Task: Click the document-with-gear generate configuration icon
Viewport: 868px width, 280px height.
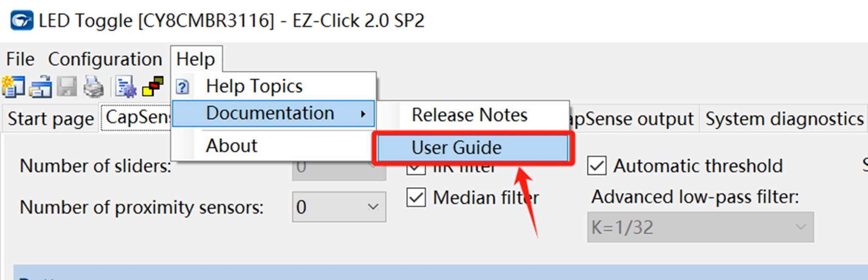Action: coord(125,87)
